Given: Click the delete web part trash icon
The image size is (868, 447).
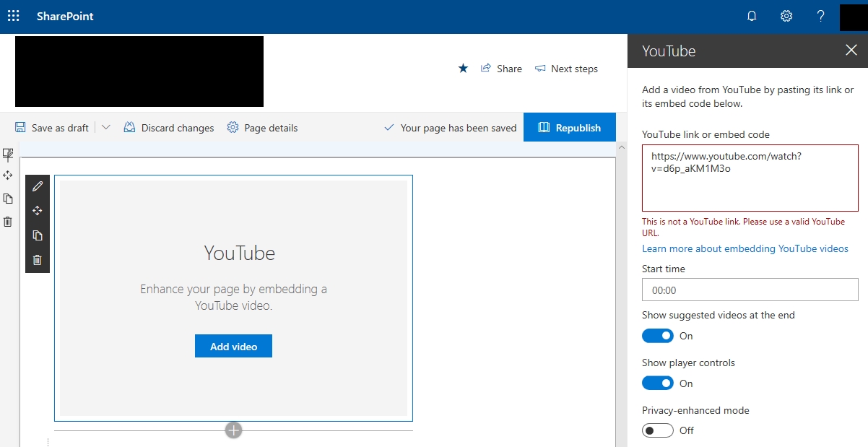Looking at the screenshot, I should coord(38,260).
